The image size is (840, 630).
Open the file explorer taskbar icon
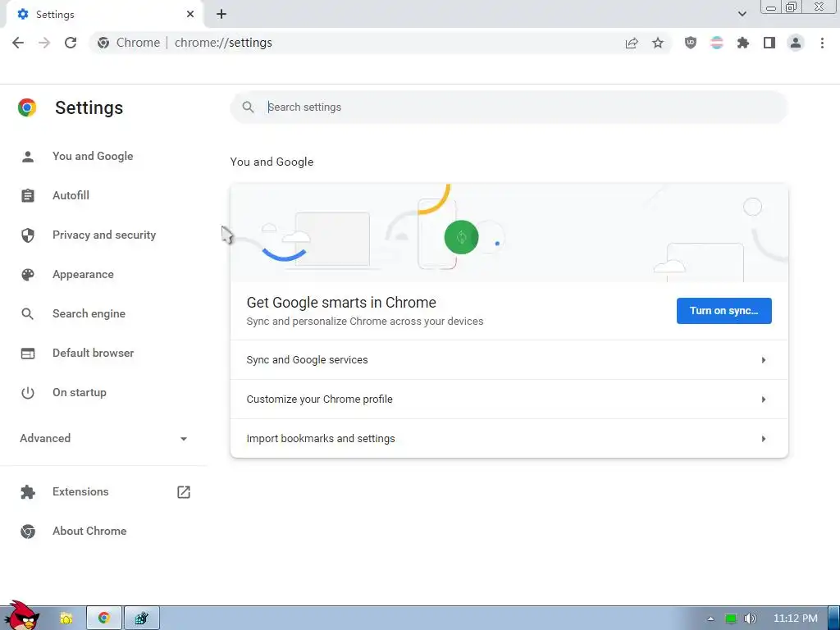pos(66,619)
